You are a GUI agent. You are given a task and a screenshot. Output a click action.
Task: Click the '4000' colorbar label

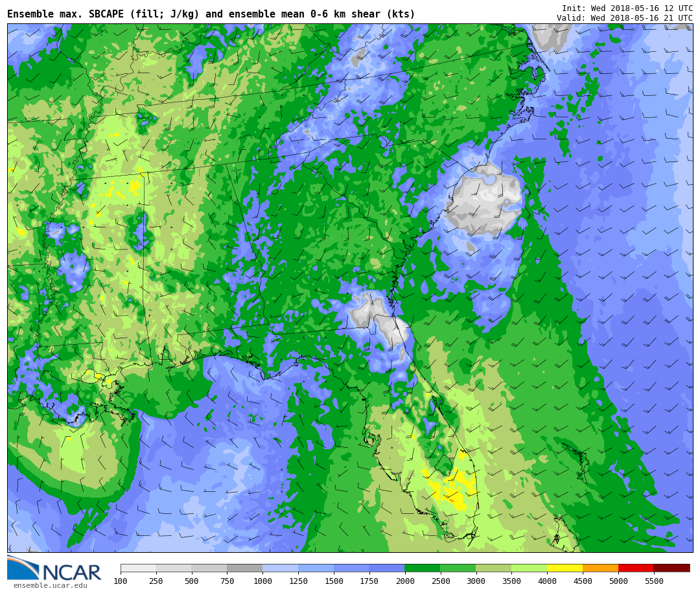(547, 581)
